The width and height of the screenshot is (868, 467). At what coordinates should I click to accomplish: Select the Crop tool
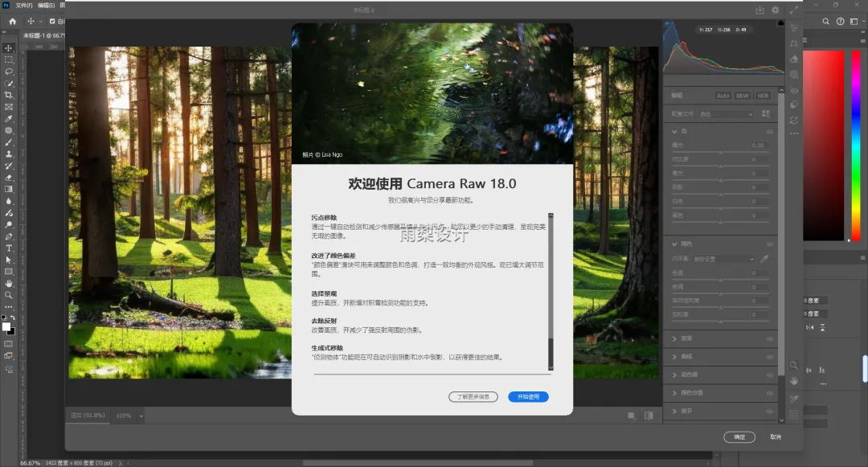point(8,95)
